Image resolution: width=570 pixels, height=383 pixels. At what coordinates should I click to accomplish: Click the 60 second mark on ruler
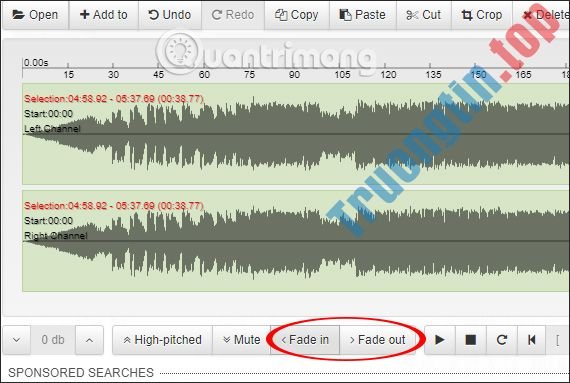pos(204,74)
